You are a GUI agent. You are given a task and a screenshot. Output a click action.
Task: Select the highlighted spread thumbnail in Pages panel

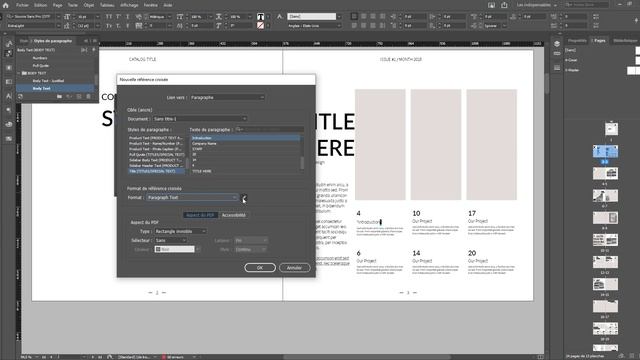tap(605, 151)
